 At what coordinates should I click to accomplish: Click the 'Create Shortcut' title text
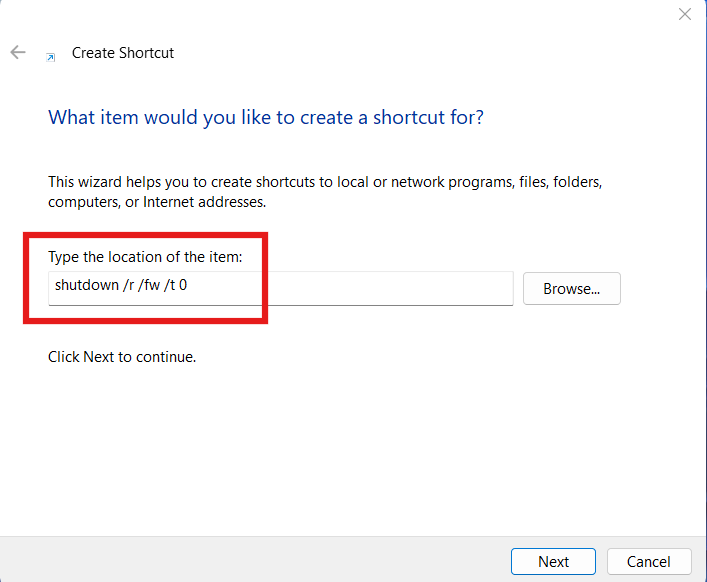(123, 53)
